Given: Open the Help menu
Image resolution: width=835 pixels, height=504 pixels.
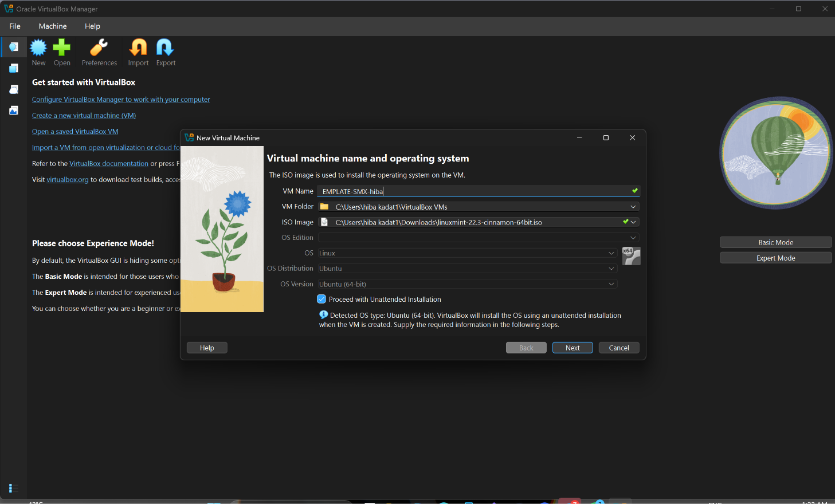Looking at the screenshot, I should coord(92,26).
